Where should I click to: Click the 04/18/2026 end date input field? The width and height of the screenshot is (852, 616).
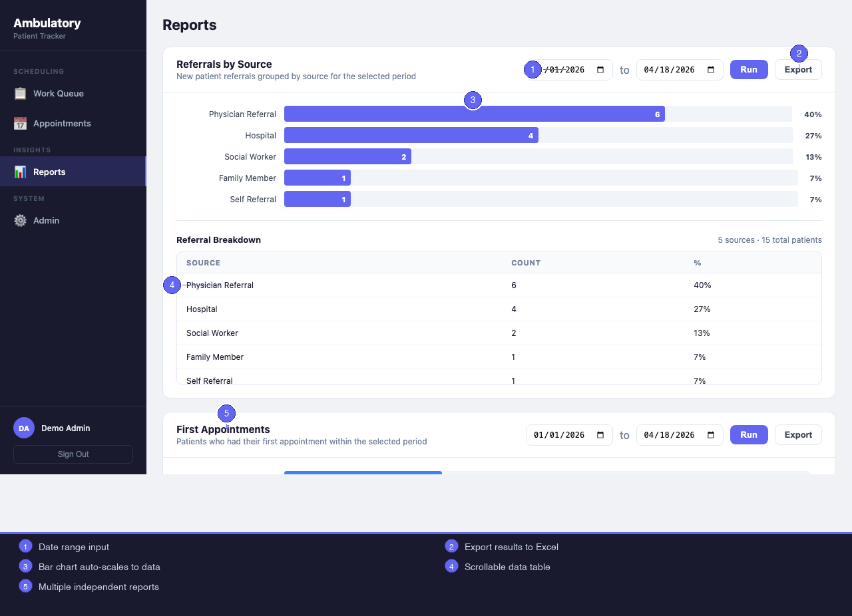(x=672, y=69)
